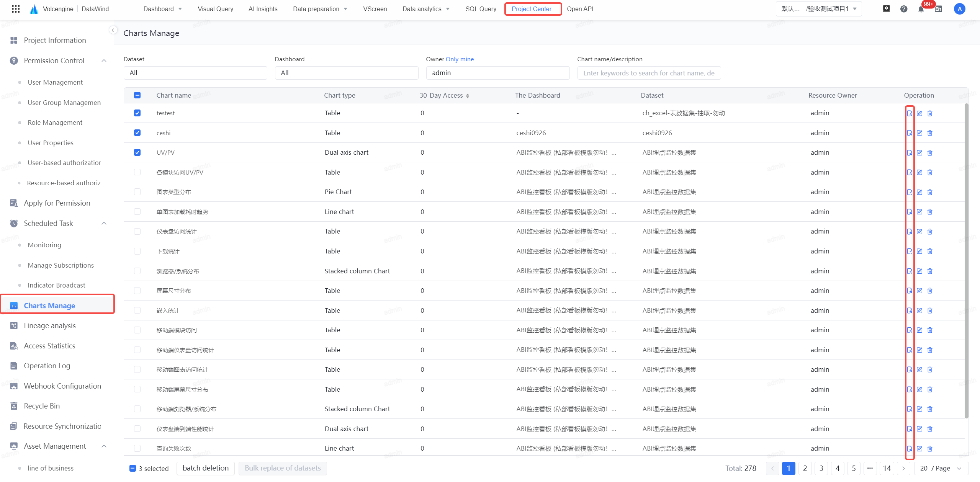Screen dimensions: 980x482
Task: Open the help question mark icon
Action: tap(904, 9)
